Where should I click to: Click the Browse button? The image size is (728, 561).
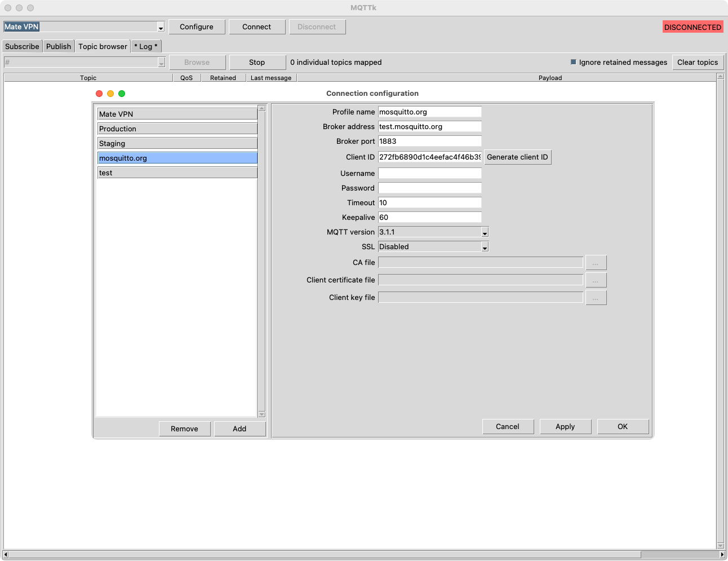[x=197, y=63]
